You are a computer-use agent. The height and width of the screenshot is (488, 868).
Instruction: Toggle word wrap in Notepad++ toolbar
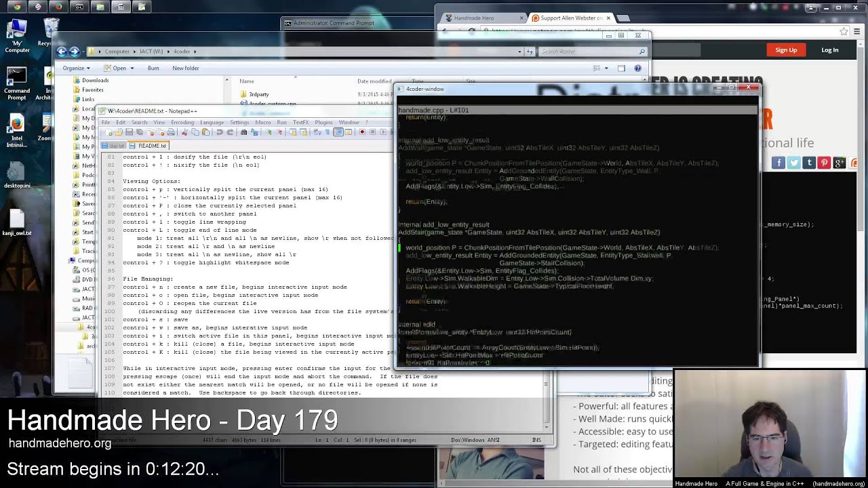(x=317, y=132)
